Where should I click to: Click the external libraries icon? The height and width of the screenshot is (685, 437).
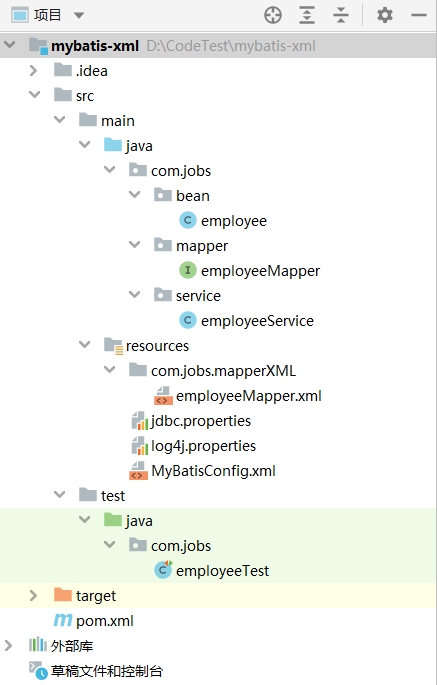click(x=38, y=645)
